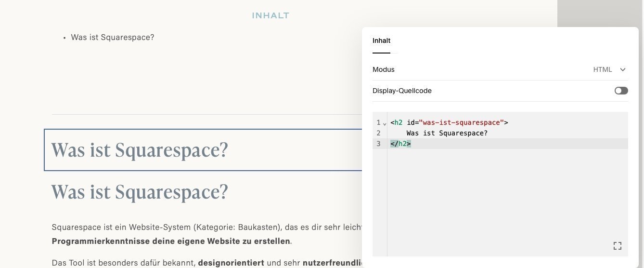The width and height of the screenshot is (644, 268).
Task: Click the 'Modus' label
Action: pyautogui.click(x=384, y=69)
